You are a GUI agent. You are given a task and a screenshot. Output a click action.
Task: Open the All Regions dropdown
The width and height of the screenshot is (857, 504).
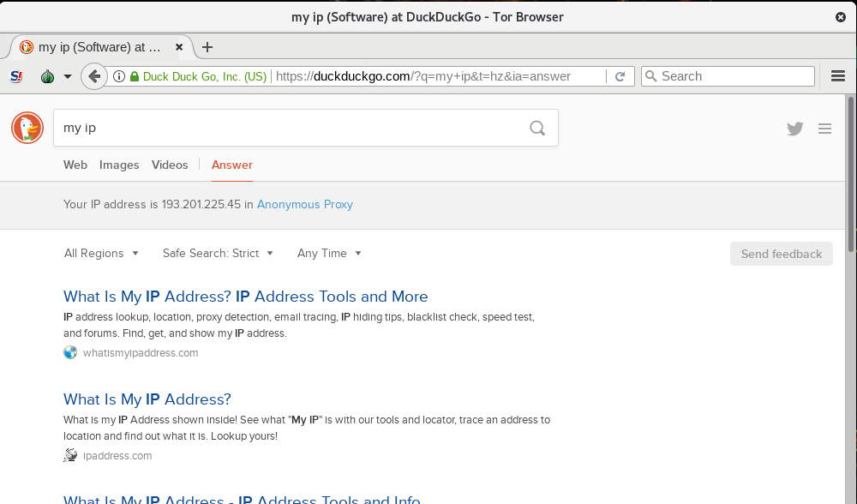tap(101, 253)
